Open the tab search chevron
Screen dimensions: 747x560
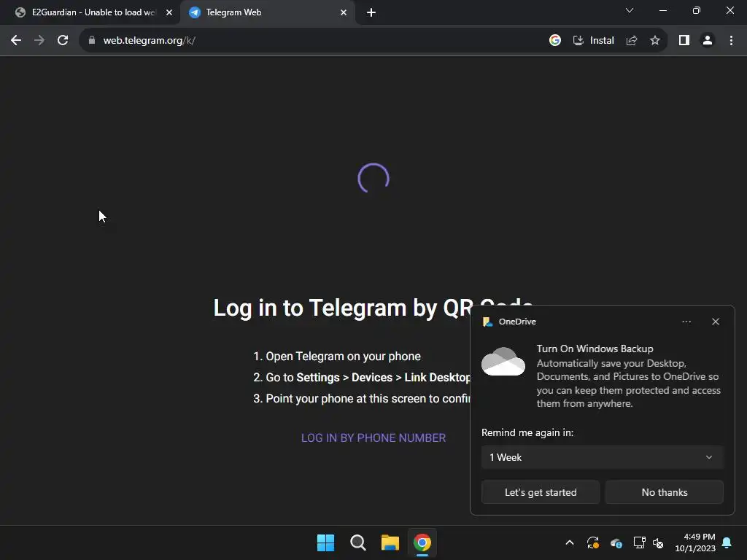[630, 10]
